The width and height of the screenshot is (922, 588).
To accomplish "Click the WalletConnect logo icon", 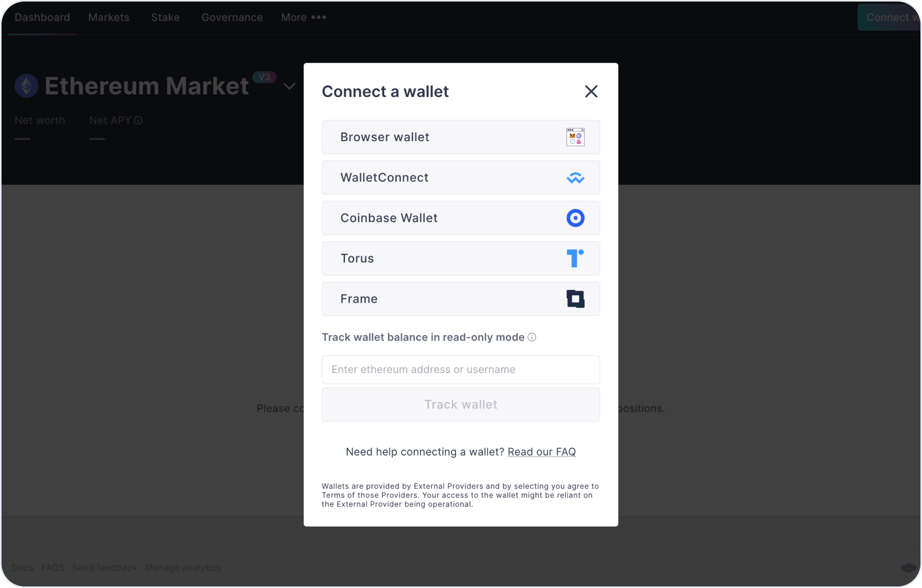I will tap(576, 178).
